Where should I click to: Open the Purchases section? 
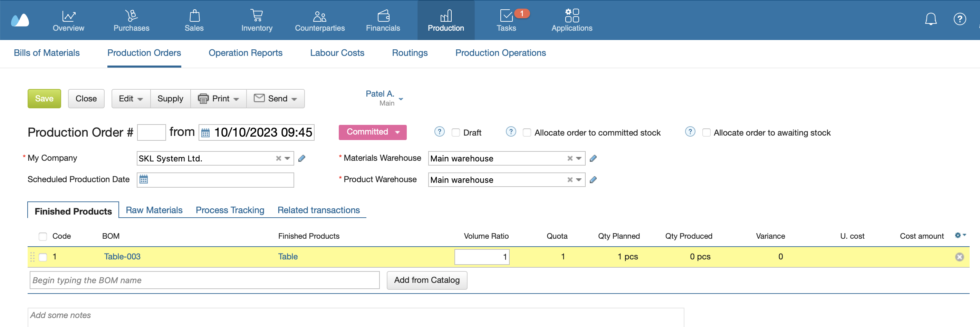click(131, 20)
